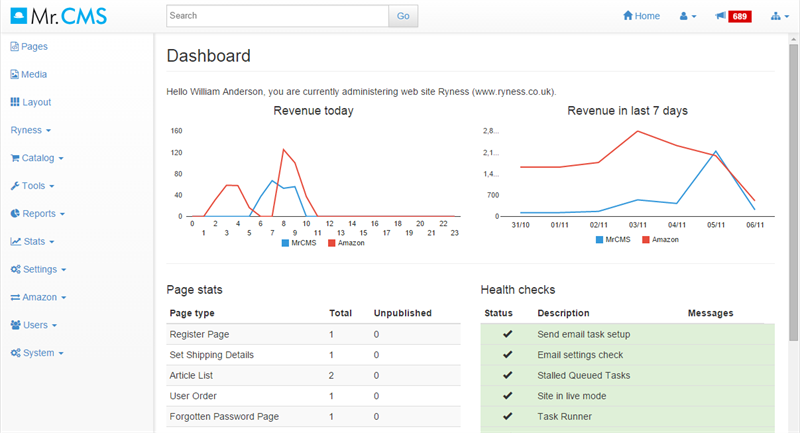The width and height of the screenshot is (800, 433).
Task: Expand the Ryness site dropdown
Action: click(x=31, y=130)
